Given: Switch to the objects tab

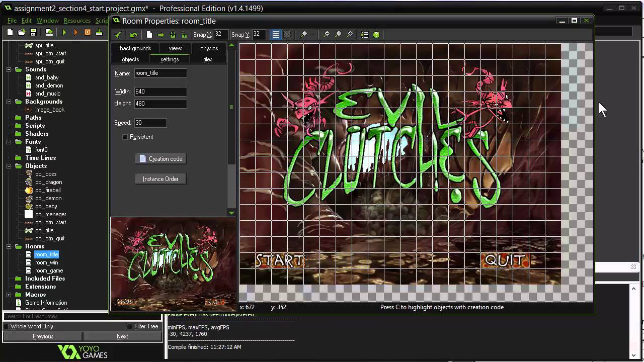Looking at the screenshot, I should [130, 59].
